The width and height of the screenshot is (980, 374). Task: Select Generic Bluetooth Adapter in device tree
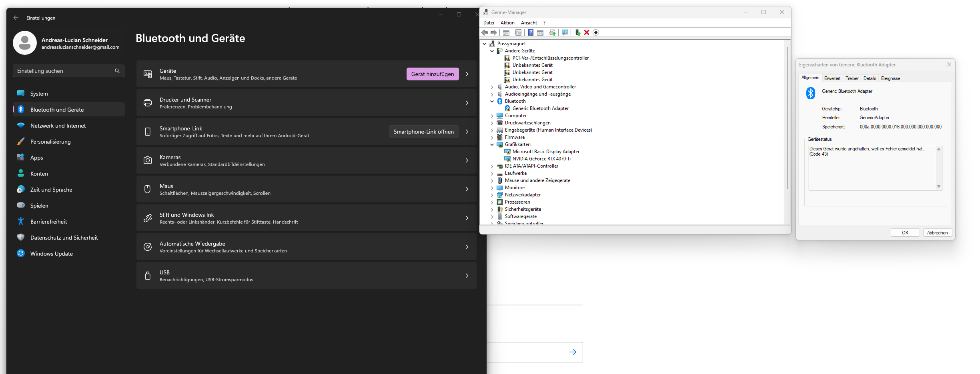pyautogui.click(x=540, y=108)
